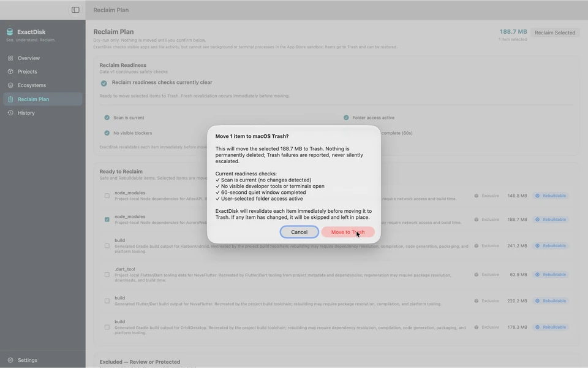Select Reclaim Plan in the sidebar
Viewport: 588px width, 368px height.
pyautogui.click(x=42, y=99)
